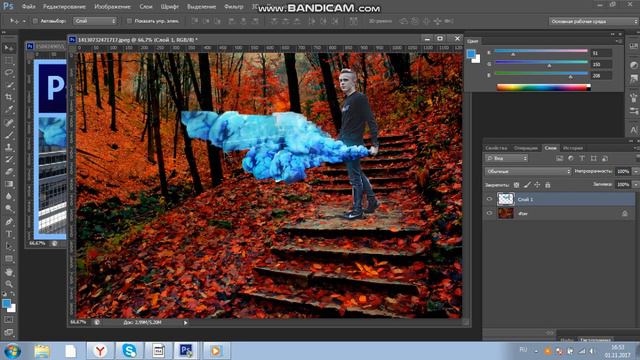Filter layers by type T icon
Image resolution: width=640 pixels, height=360 pixels.
click(582, 158)
